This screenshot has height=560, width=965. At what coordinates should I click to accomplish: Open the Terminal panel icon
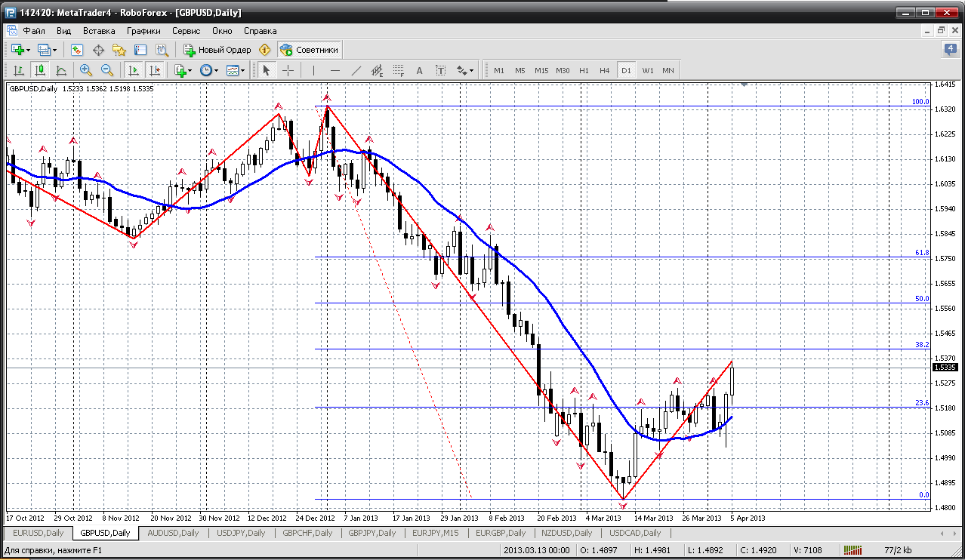click(140, 50)
